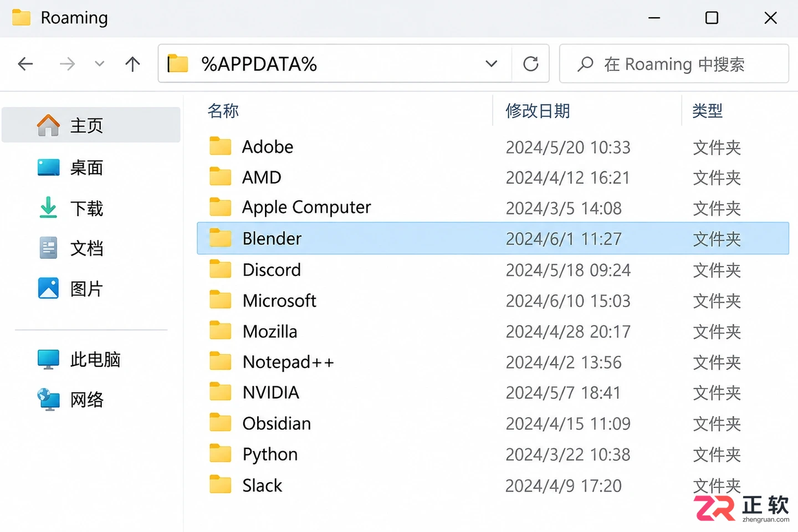798x532 pixels.
Task: Select the Blender folder name
Action: point(272,238)
